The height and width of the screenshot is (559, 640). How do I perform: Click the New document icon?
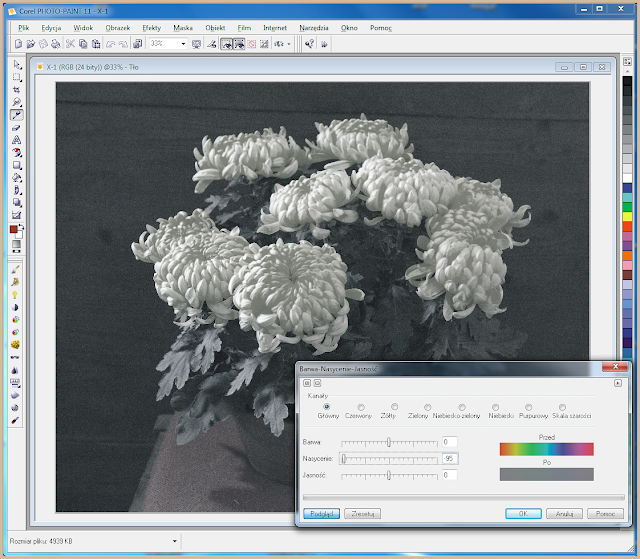click(x=18, y=44)
